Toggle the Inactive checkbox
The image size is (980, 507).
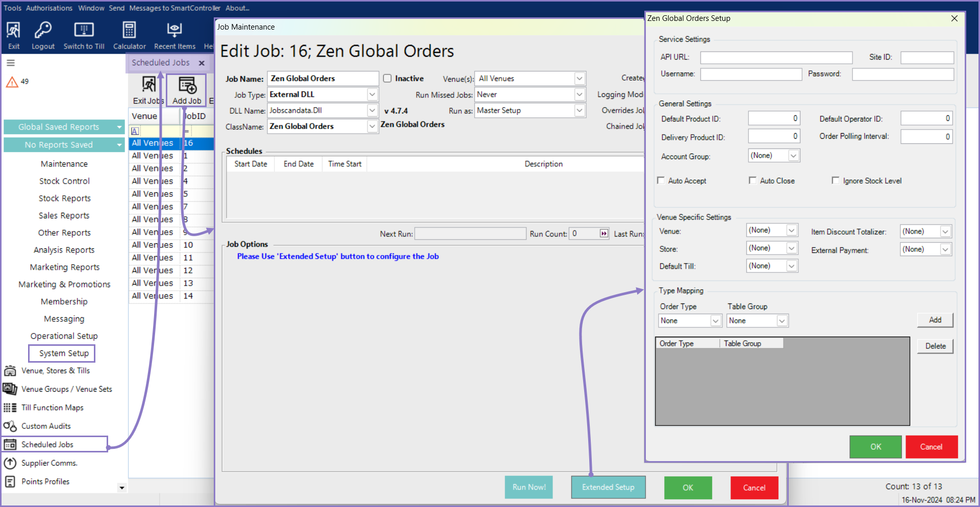coord(387,78)
